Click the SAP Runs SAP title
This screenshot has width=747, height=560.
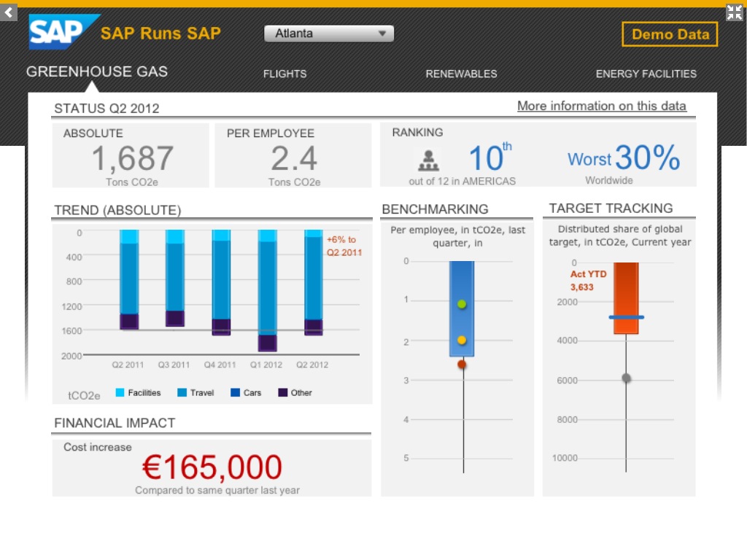[x=160, y=34]
